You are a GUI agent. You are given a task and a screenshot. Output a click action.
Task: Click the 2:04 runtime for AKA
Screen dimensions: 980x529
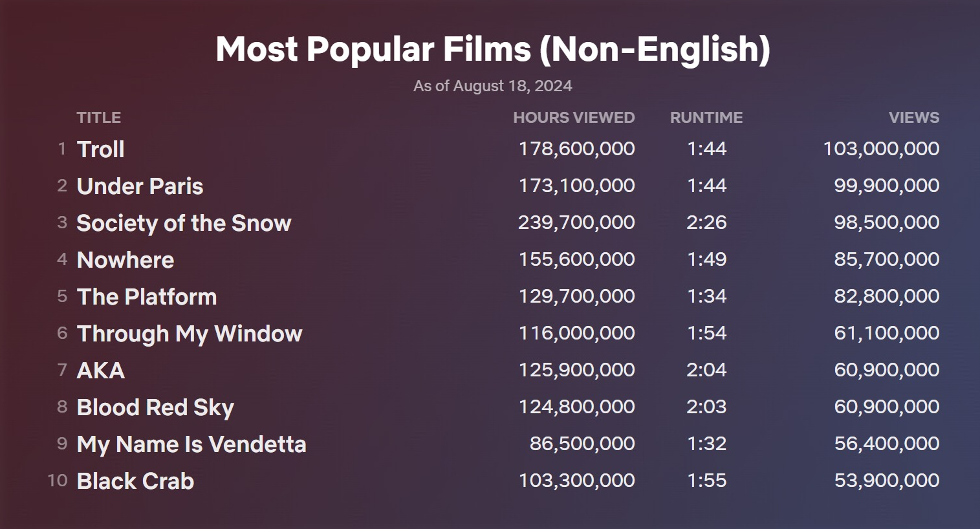click(706, 370)
